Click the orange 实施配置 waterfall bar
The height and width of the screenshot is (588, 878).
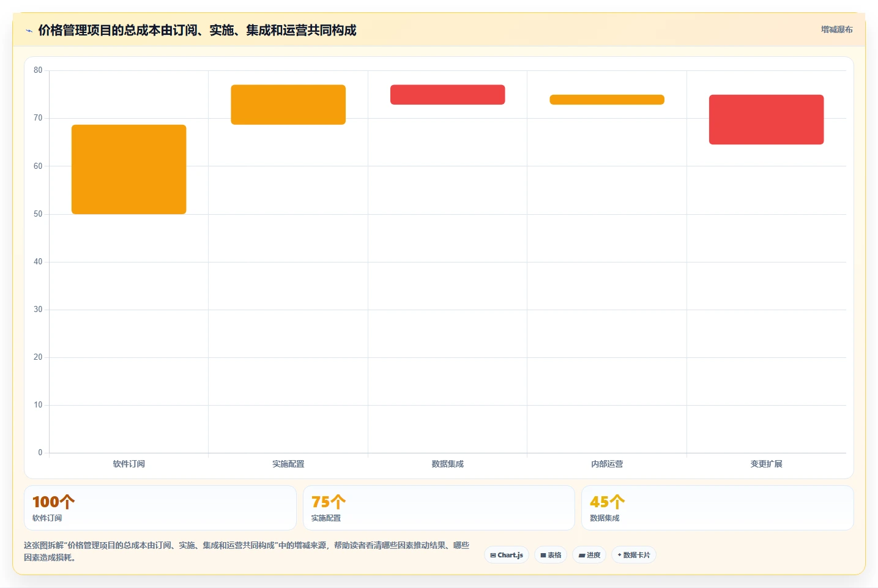(x=288, y=105)
